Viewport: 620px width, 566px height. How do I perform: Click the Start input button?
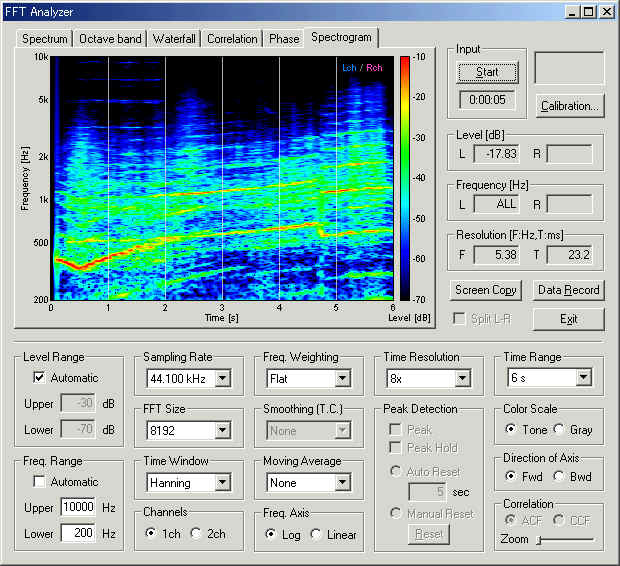click(487, 73)
